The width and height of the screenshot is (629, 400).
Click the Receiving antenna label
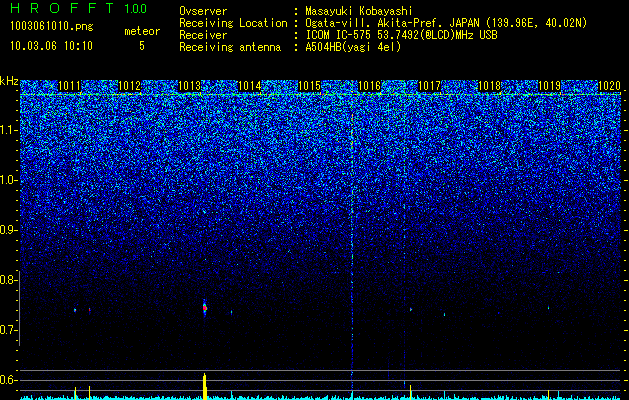230,47
